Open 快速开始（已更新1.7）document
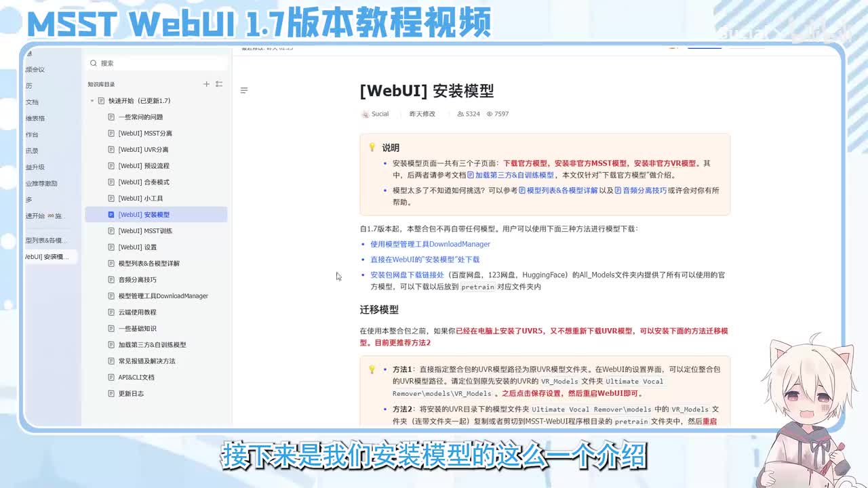The width and height of the screenshot is (868, 488). click(x=140, y=101)
